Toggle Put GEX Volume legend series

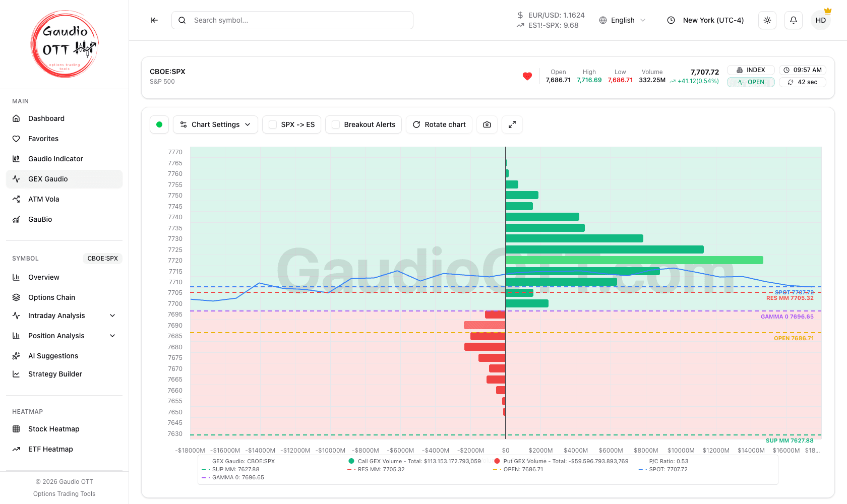pyautogui.click(x=561, y=461)
